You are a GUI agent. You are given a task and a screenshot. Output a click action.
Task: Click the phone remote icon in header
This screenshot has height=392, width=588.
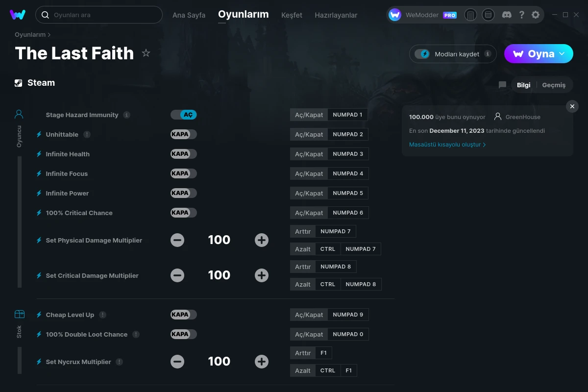coord(470,15)
